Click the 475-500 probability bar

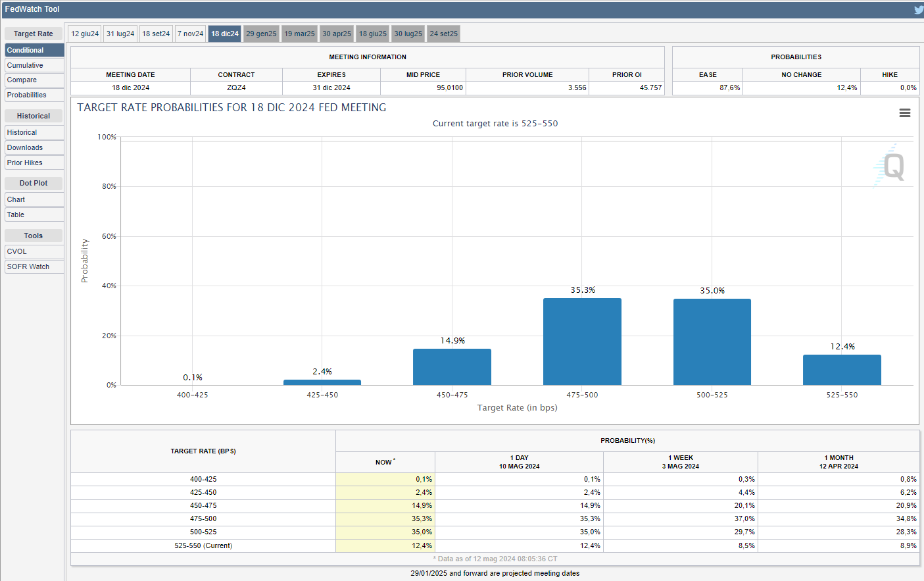tap(582, 341)
